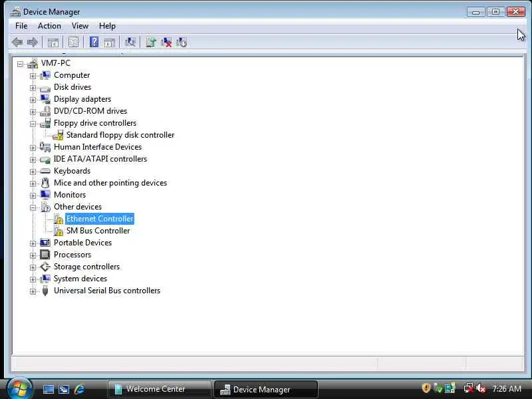This screenshot has height=399, width=532.
Task: Click the Standard floppy disk controller warning icon
Action: [x=58, y=135]
